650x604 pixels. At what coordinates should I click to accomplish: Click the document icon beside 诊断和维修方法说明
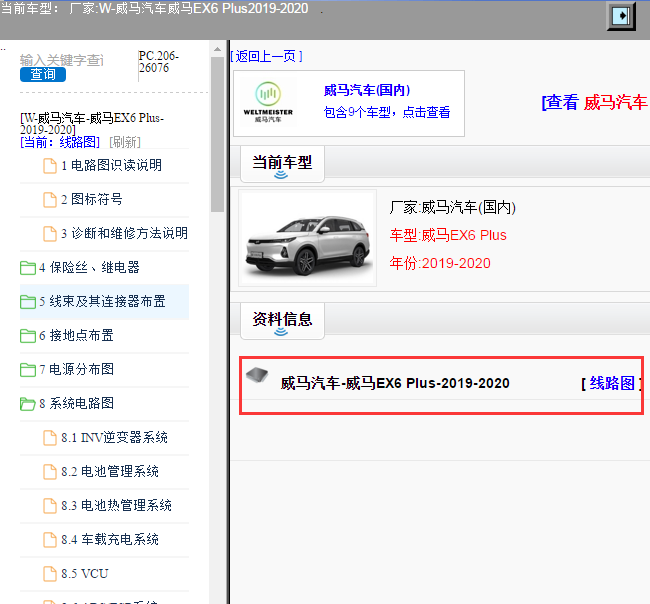[50, 233]
